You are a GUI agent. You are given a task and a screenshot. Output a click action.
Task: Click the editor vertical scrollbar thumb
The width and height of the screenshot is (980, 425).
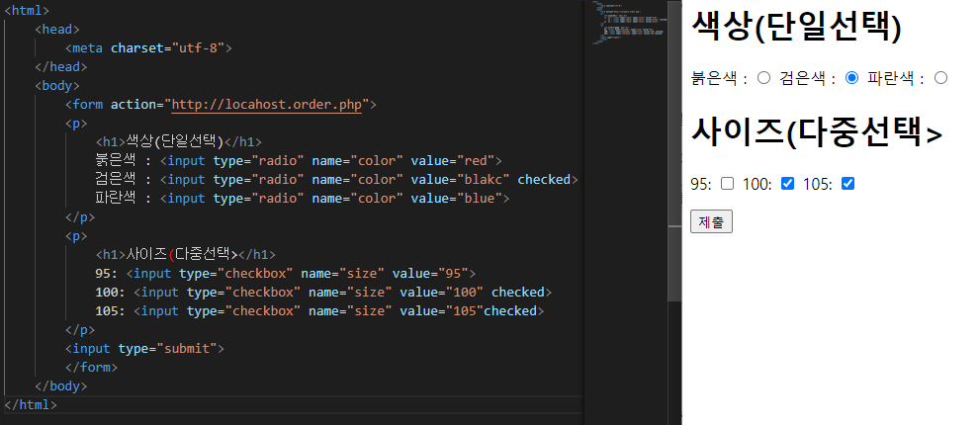[674, 150]
